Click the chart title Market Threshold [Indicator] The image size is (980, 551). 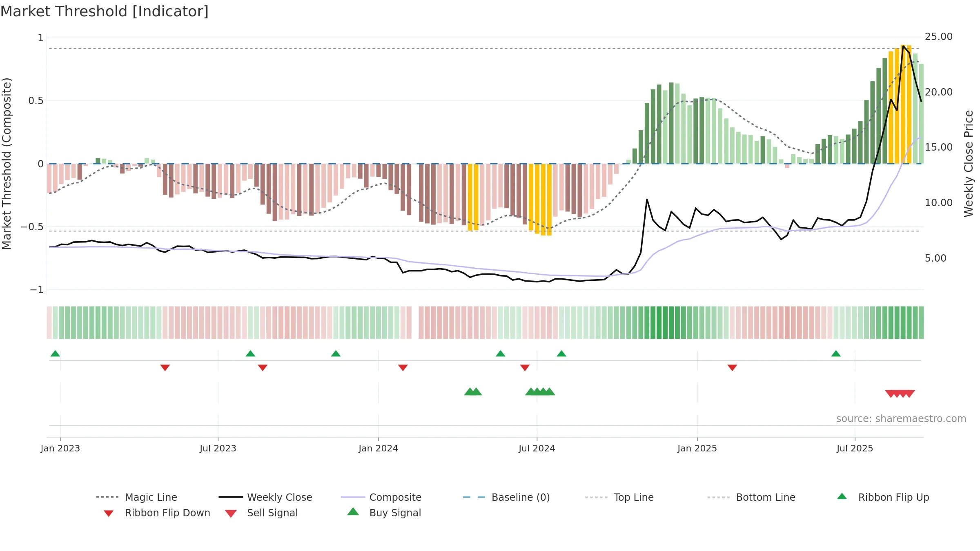tap(105, 11)
